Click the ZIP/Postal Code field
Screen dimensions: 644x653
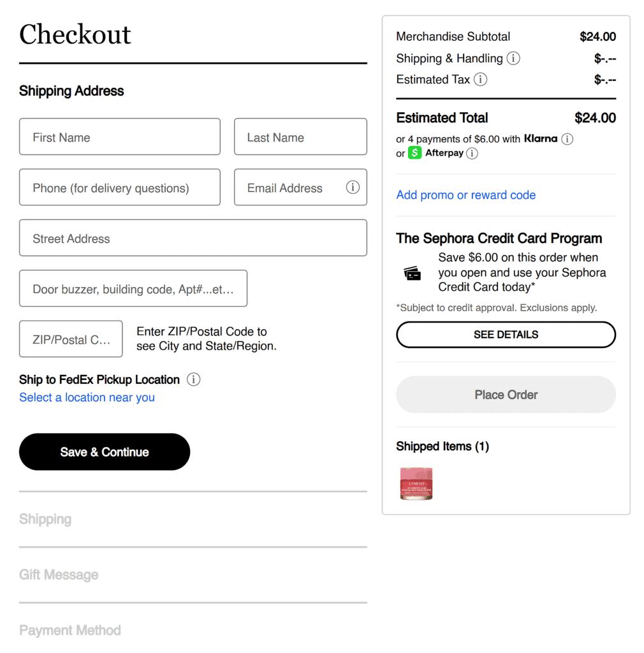(x=70, y=339)
